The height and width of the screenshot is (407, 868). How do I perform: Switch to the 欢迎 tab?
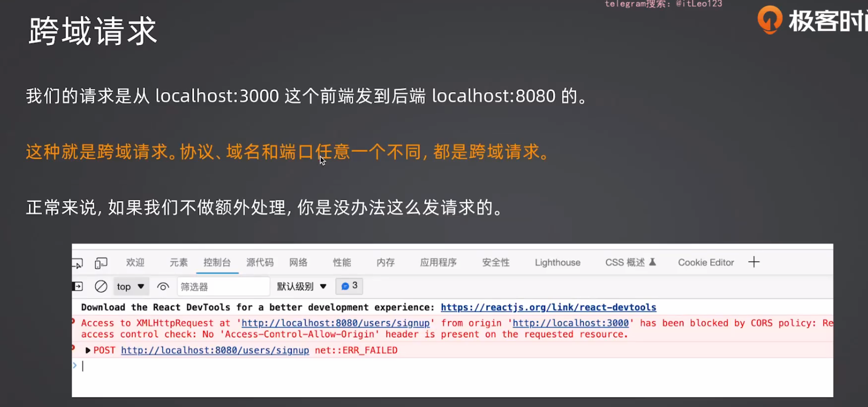pyautogui.click(x=135, y=263)
